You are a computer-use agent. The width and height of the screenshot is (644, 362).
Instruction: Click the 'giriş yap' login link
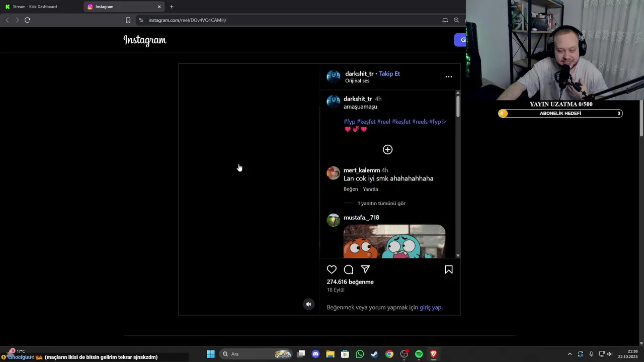(x=431, y=307)
